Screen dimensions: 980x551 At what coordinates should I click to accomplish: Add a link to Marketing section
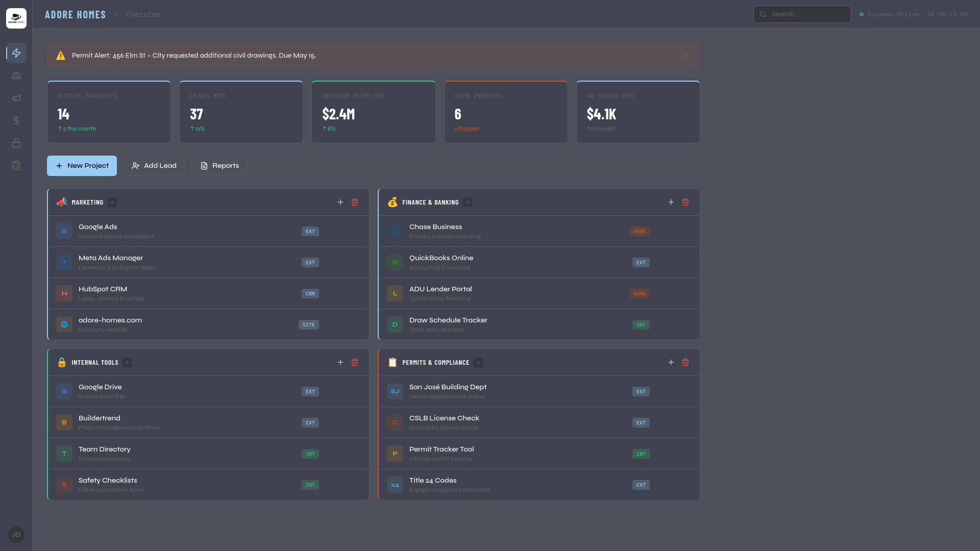(340, 202)
